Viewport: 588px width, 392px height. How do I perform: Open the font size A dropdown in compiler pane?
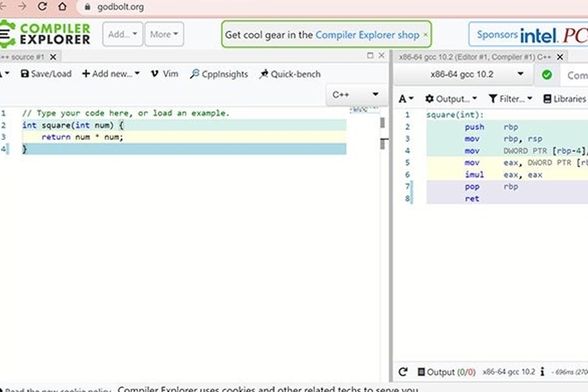[406, 99]
